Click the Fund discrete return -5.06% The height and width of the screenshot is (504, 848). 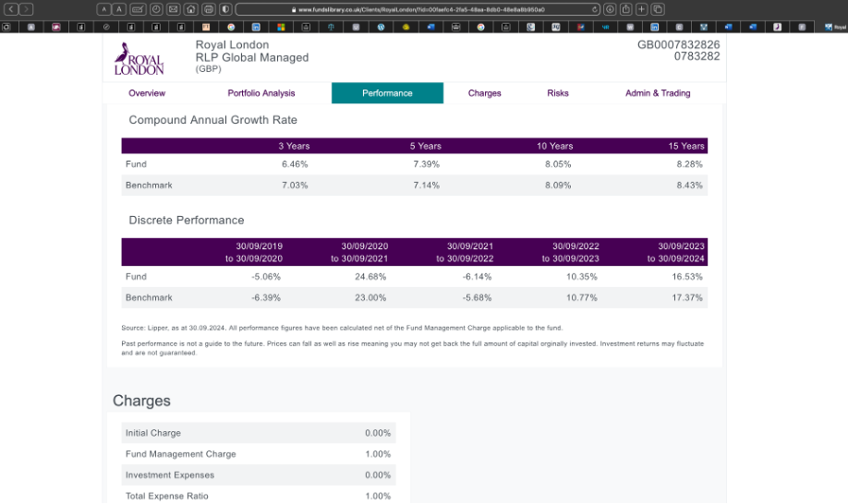(266, 277)
